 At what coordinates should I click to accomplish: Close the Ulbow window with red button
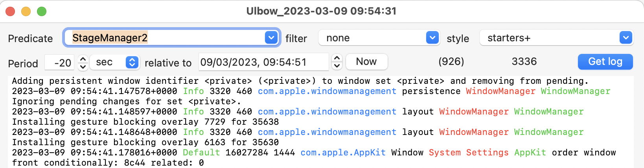click(10, 11)
